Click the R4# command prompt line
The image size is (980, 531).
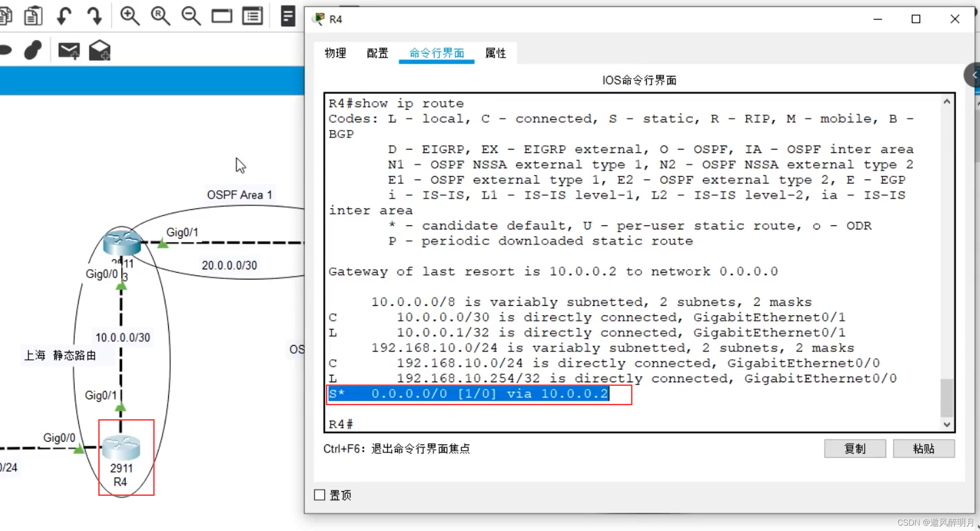point(341,424)
